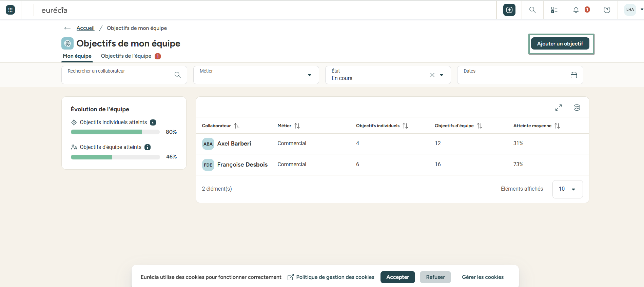Image resolution: width=644 pixels, height=287 pixels.
Task: Click the individual objectives 80% progress bar
Action: 115,132
